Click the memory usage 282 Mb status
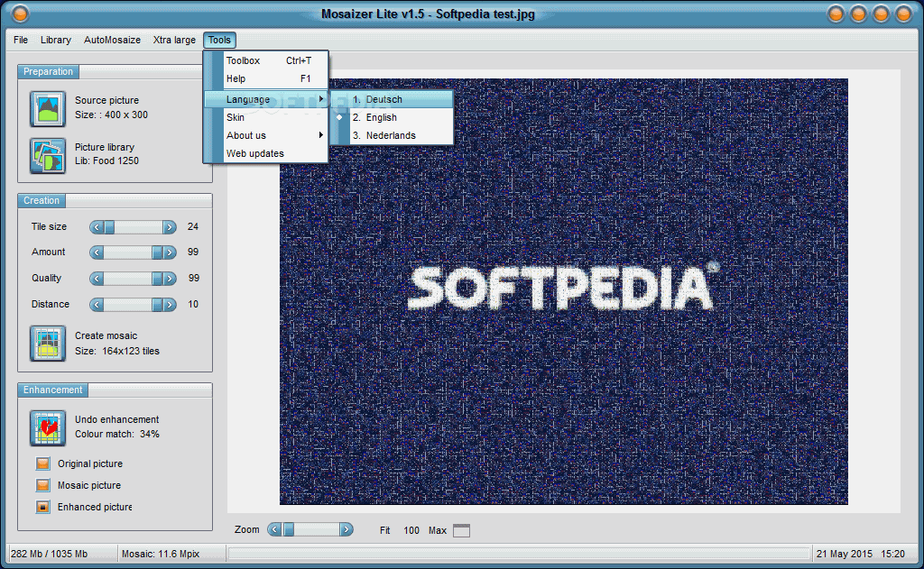Screen dimensions: 924x569 [49, 554]
